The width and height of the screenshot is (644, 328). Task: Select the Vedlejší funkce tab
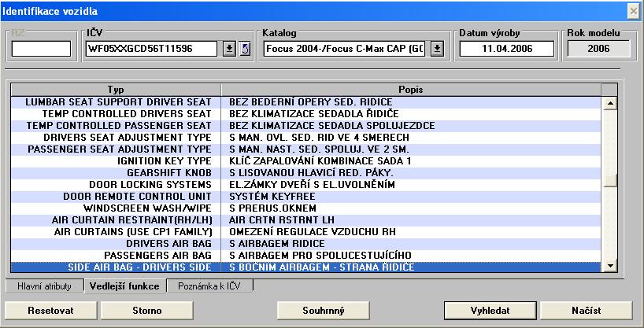click(x=124, y=285)
